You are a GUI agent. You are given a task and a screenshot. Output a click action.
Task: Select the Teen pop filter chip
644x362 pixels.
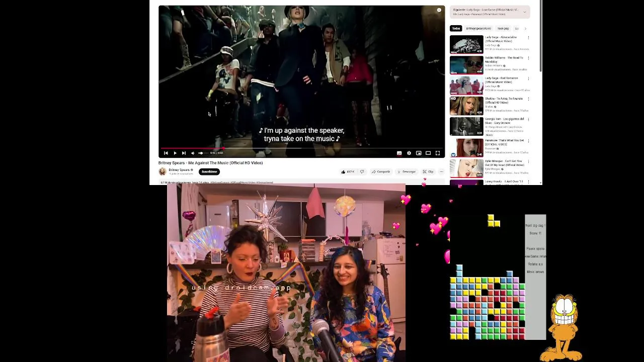point(503,29)
